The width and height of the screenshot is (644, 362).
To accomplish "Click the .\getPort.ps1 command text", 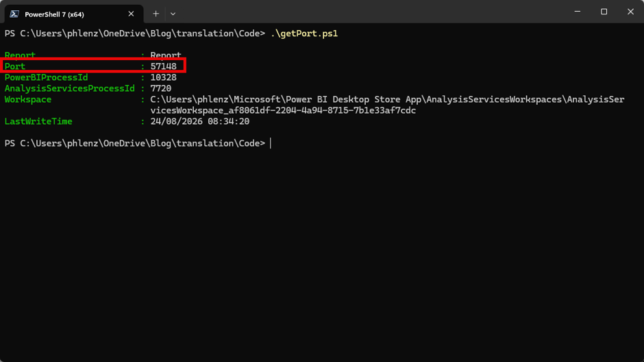I will [x=304, y=34].
